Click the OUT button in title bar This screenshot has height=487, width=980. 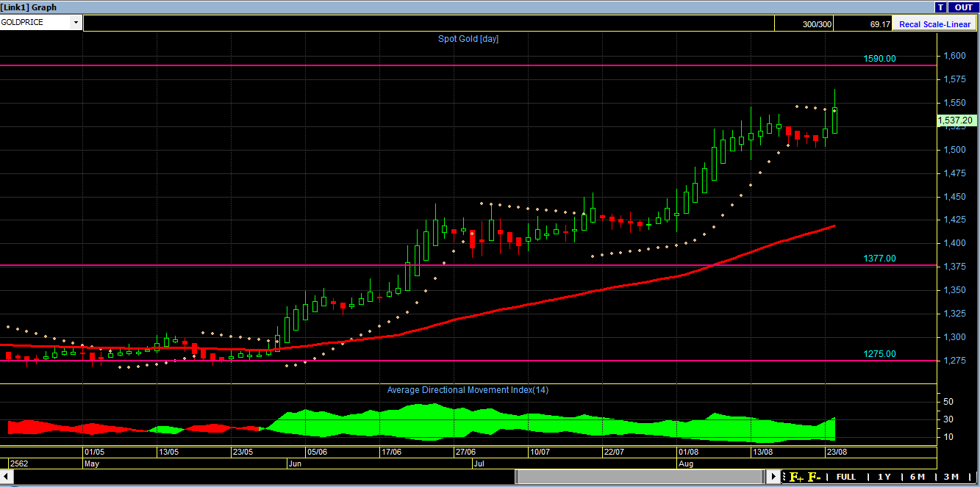pos(963,7)
